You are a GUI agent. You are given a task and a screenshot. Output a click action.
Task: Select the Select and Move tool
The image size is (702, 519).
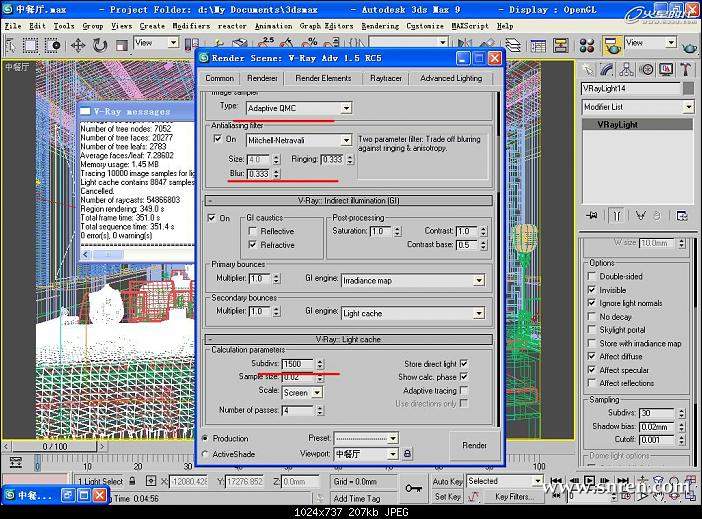pos(78,45)
